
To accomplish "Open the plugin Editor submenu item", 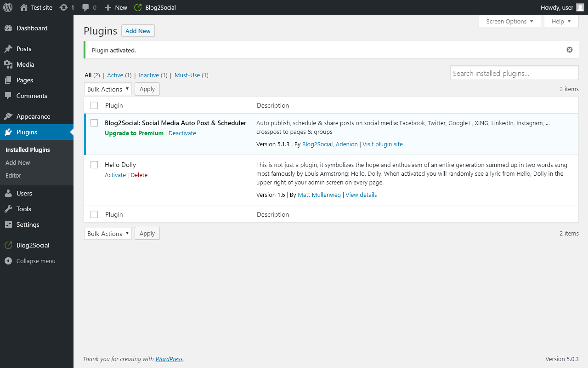I will (x=13, y=175).
